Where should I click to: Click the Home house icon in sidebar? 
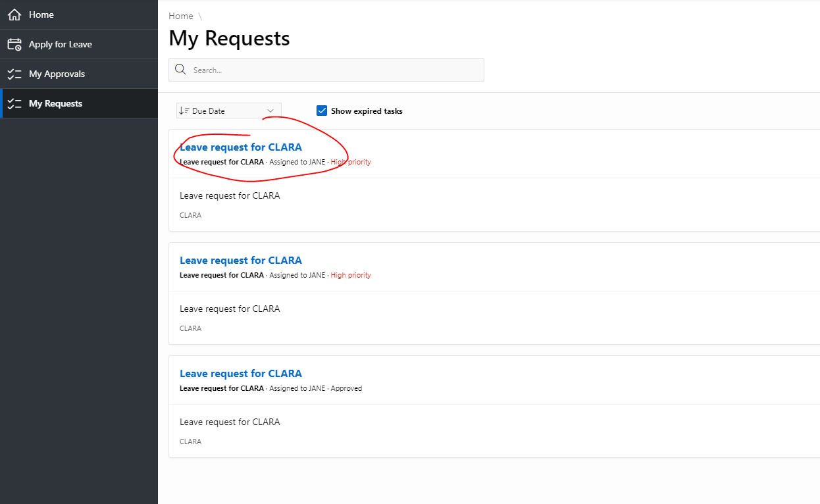(x=14, y=14)
